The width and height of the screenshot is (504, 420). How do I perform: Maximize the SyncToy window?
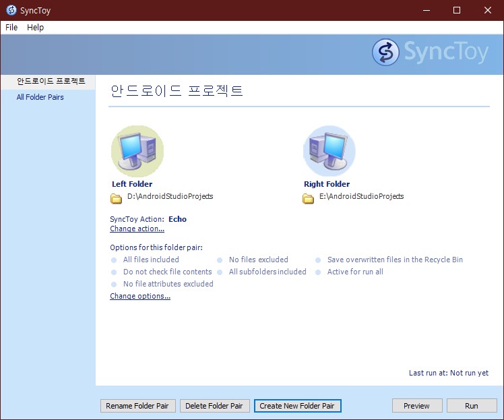[x=456, y=10]
